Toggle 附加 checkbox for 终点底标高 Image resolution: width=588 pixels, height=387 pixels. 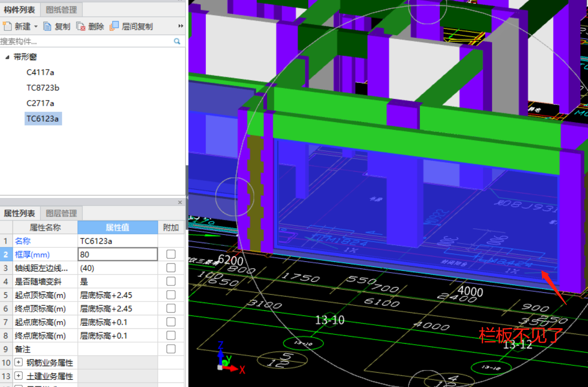pos(171,335)
